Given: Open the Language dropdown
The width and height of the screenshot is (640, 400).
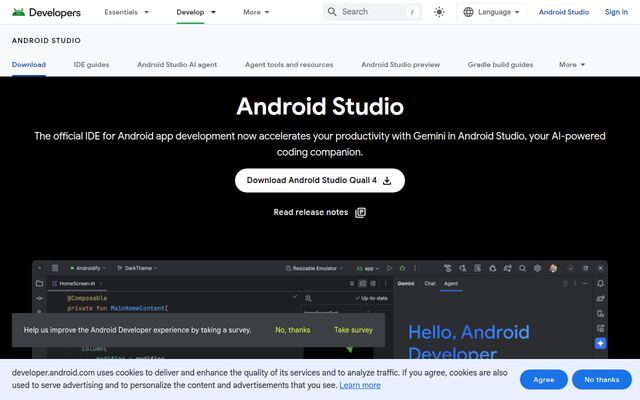Looking at the screenshot, I should pos(491,12).
